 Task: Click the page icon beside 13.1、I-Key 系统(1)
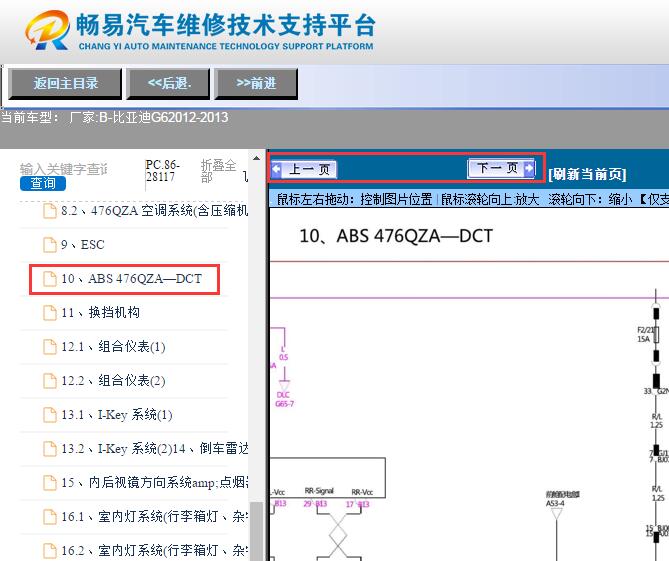pyautogui.click(x=50, y=415)
